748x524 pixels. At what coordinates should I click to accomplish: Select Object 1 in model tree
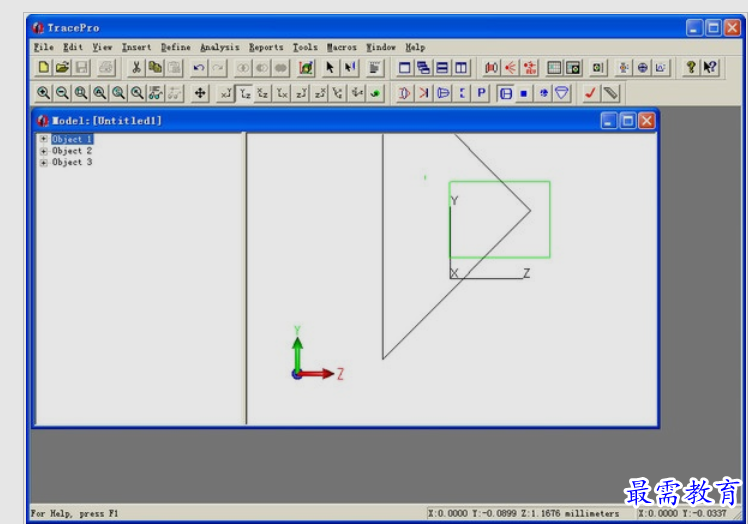[x=72, y=139]
